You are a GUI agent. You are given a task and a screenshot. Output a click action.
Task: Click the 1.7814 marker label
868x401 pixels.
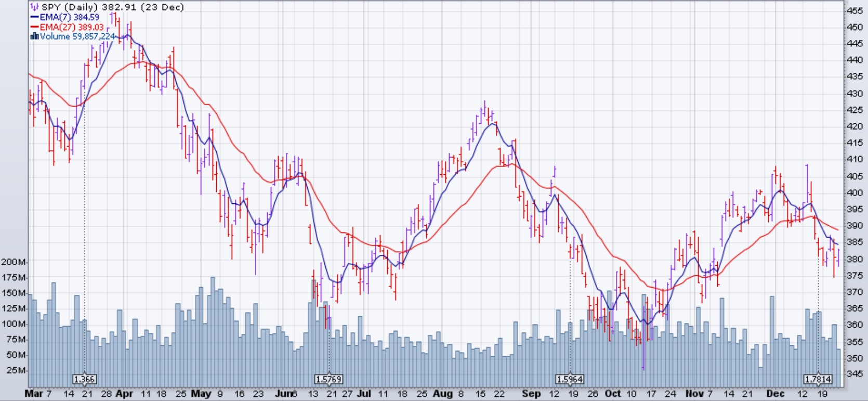point(818,379)
